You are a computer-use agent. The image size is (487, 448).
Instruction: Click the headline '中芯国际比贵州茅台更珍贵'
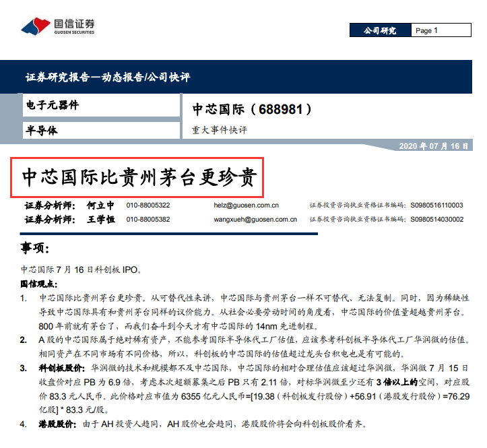click(x=139, y=177)
